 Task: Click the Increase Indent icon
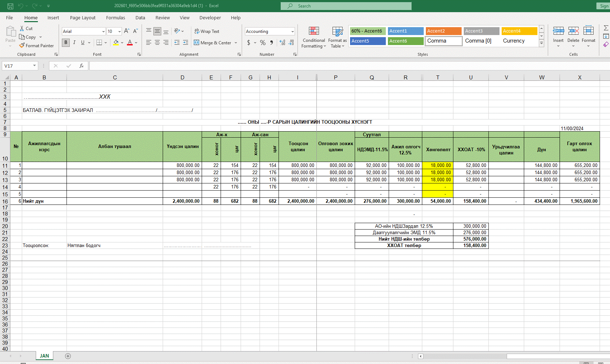pos(185,43)
